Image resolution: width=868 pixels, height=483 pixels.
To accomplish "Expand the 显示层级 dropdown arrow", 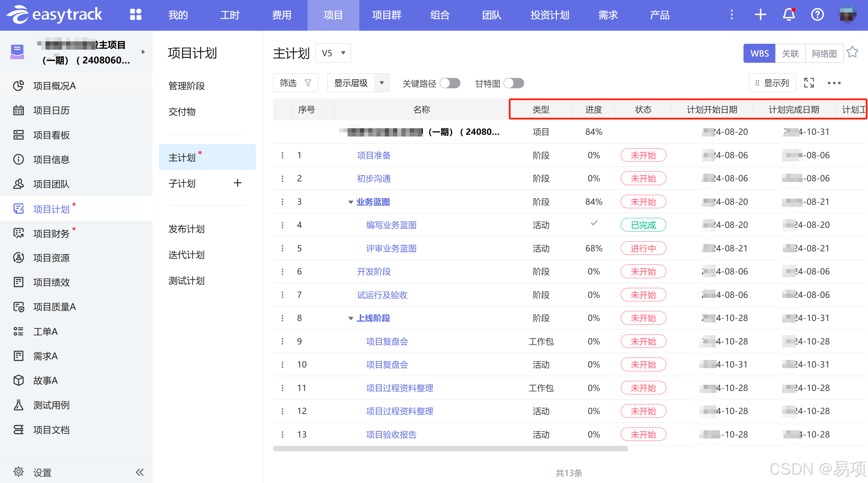I will click(382, 83).
